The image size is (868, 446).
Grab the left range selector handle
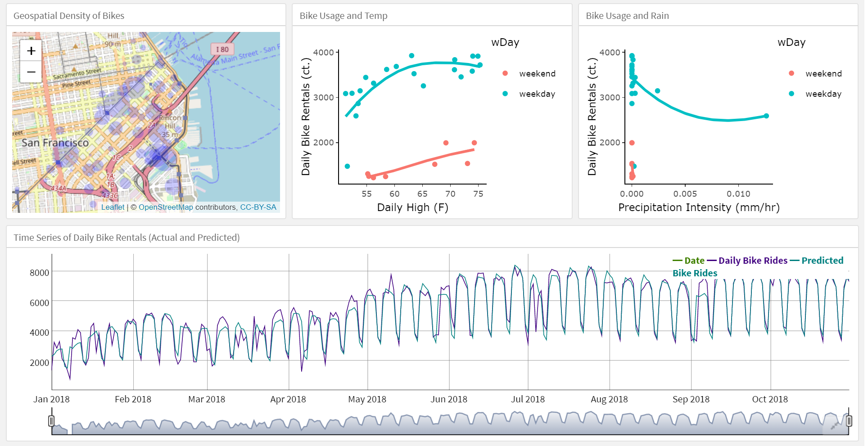click(x=51, y=421)
